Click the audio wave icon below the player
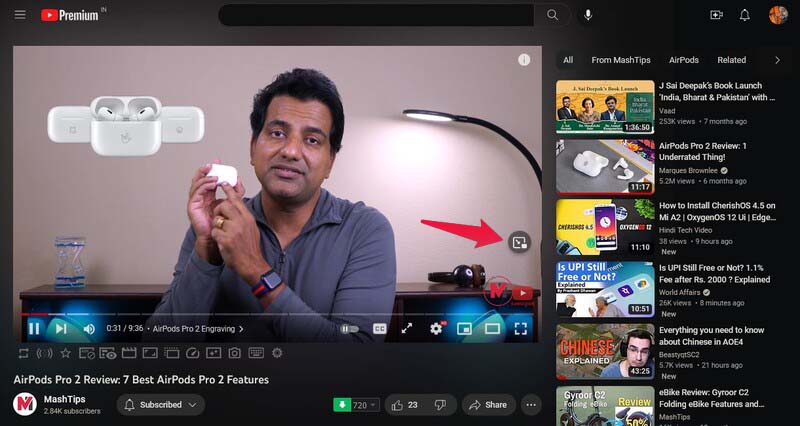800x426 pixels. [x=44, y=353]
